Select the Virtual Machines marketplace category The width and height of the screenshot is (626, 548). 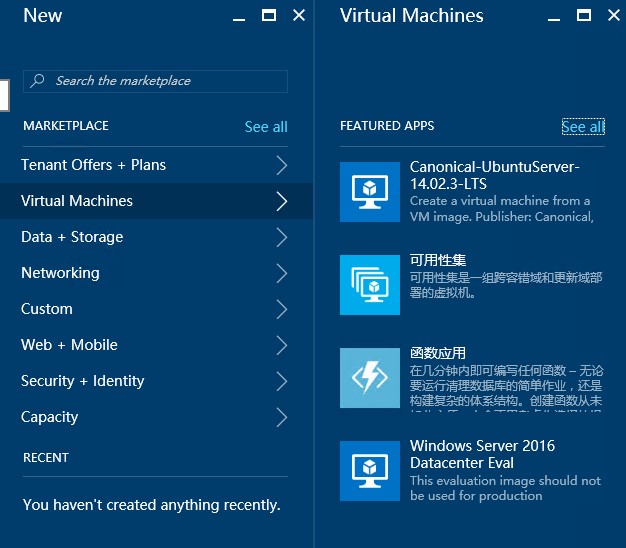click(156, 201)
